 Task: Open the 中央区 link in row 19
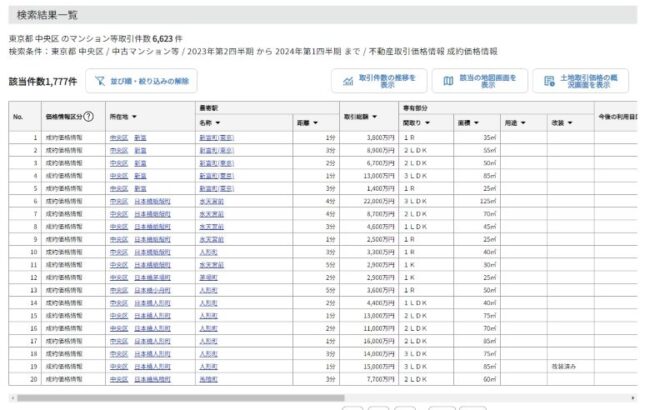(x=119, y=367)
